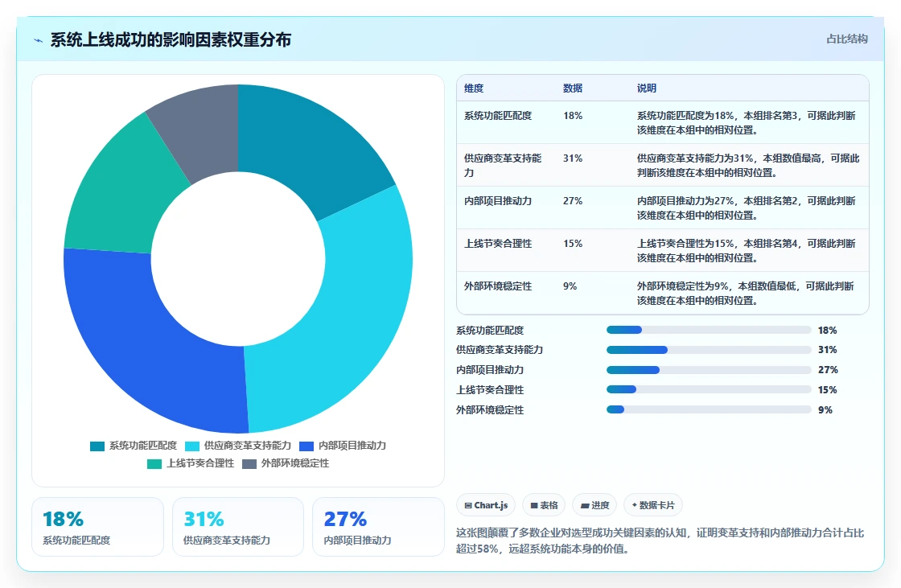The width and height of the screenshot is (901, 588).
Task: Click the 供应商变革支持能力 progress bar
Action: pyautogui.click(x=709, y=349)
